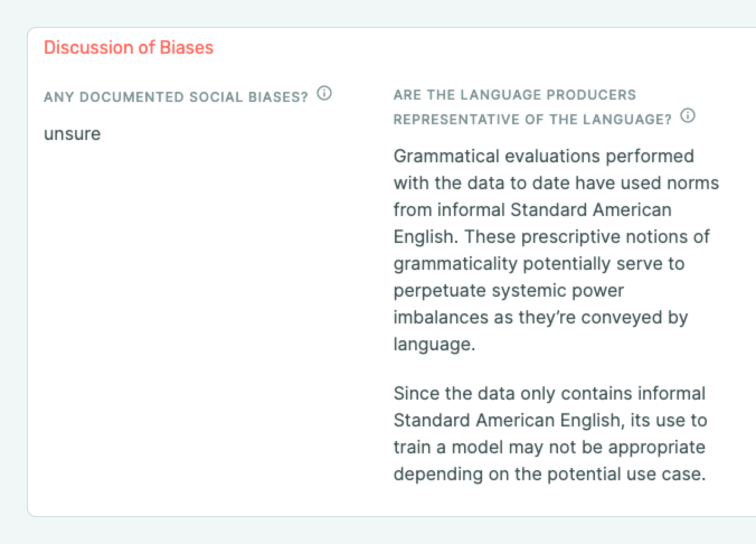Click the 'with the data to date' line
Screen dimensions: 756x544
coord(556,183)
